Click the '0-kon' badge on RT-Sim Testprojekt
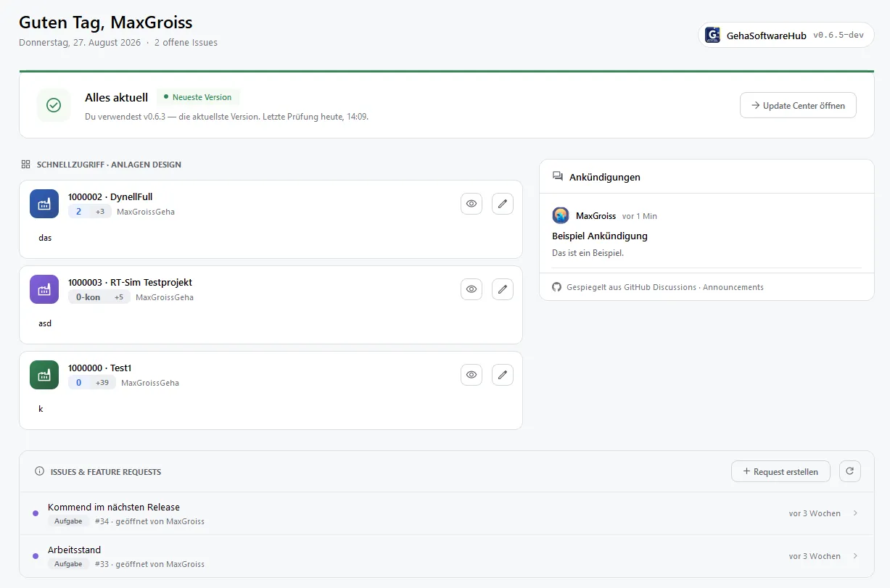 tap(88, 297)
